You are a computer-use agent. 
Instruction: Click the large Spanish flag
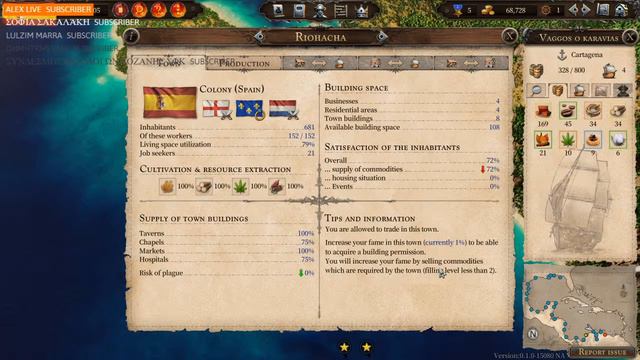click(x=170, y=102)
